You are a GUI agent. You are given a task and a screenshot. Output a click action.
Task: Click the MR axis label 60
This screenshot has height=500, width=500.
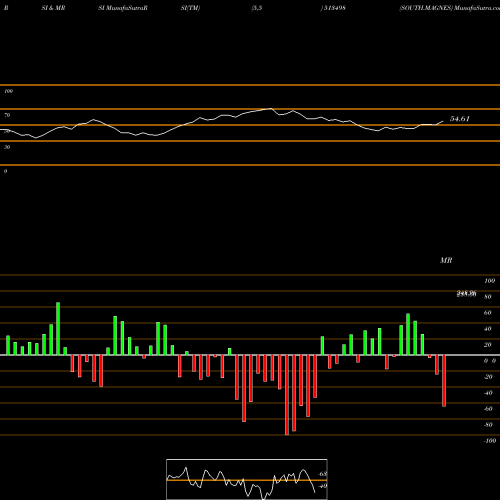coord(488,313)
